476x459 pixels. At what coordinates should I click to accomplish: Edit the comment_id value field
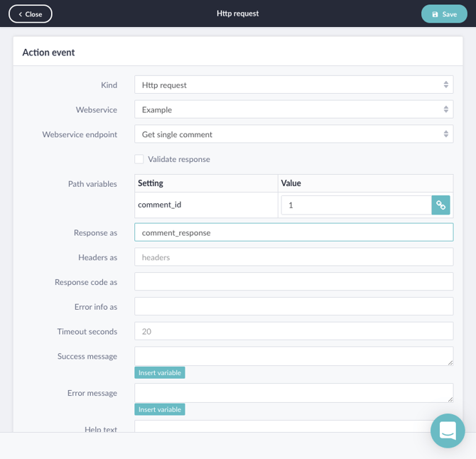356,205
